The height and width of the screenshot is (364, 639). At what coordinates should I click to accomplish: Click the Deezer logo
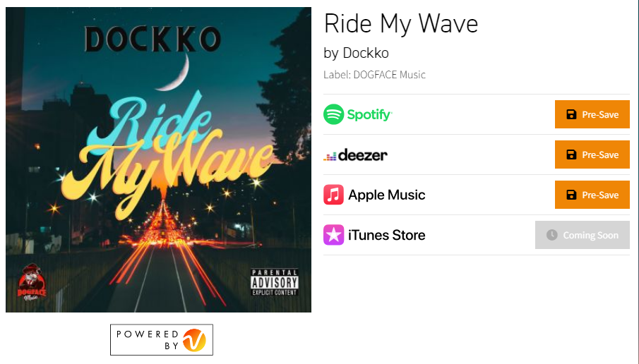click(x=355, y=155)
